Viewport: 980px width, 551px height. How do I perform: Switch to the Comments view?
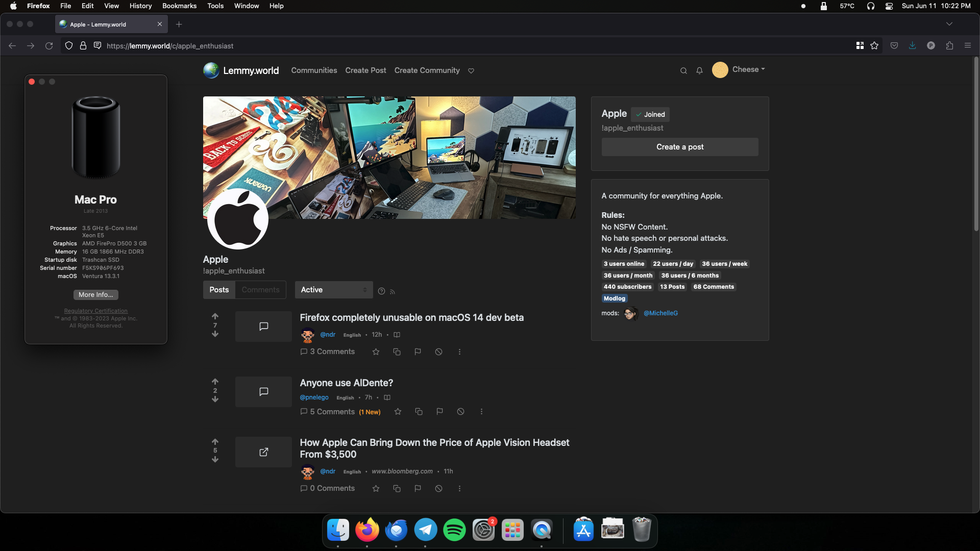click(260, 290)
